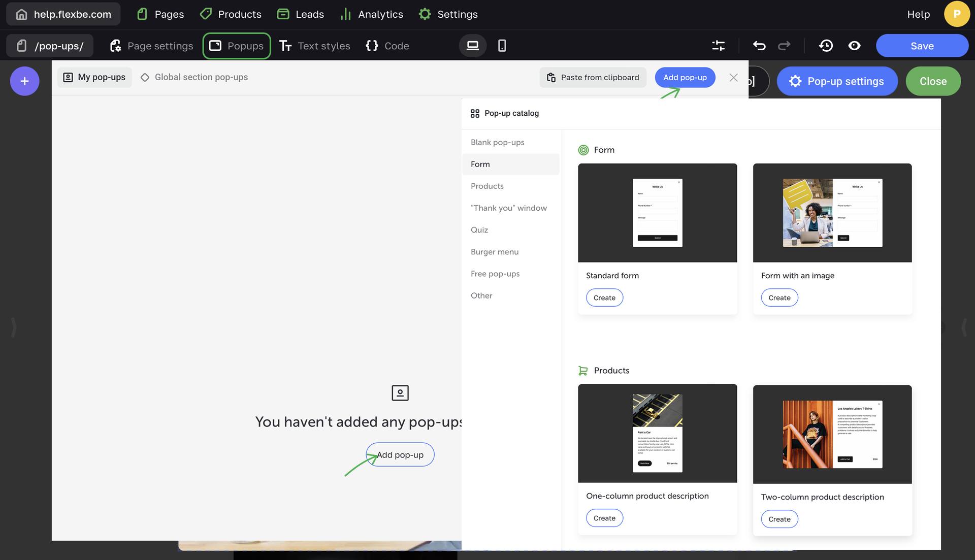
Task: Click the purple plus add button
Action: tap(24, 81)
